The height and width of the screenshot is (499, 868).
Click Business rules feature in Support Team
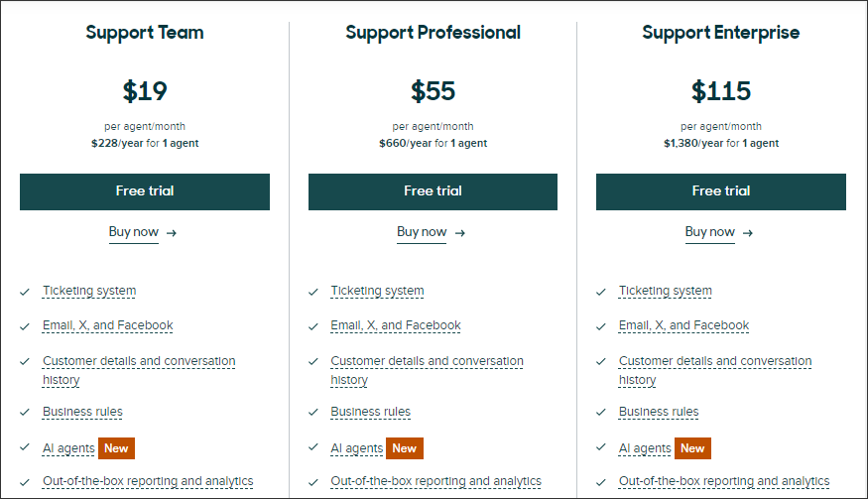[82, 412]
